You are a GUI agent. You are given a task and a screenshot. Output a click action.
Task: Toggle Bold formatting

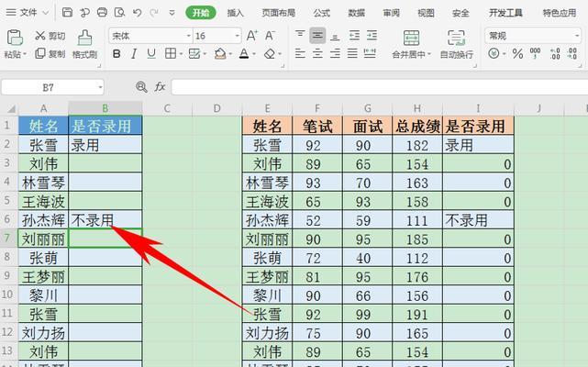coord(116,54)
